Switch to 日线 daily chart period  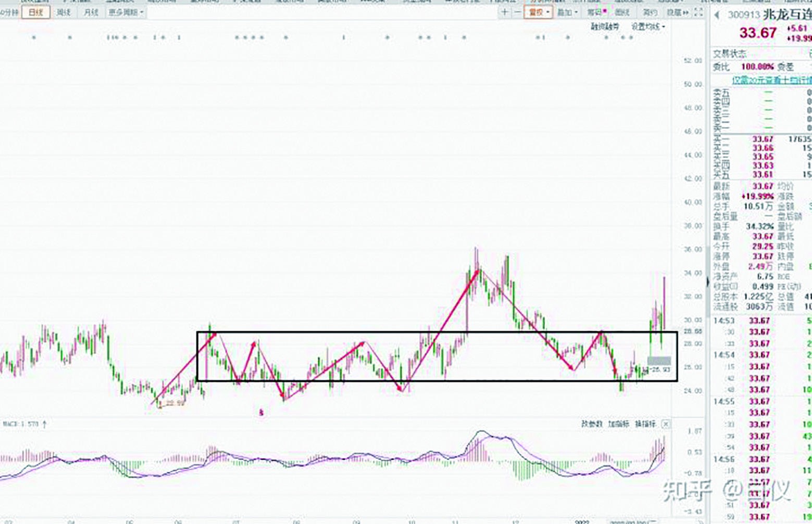36,12
